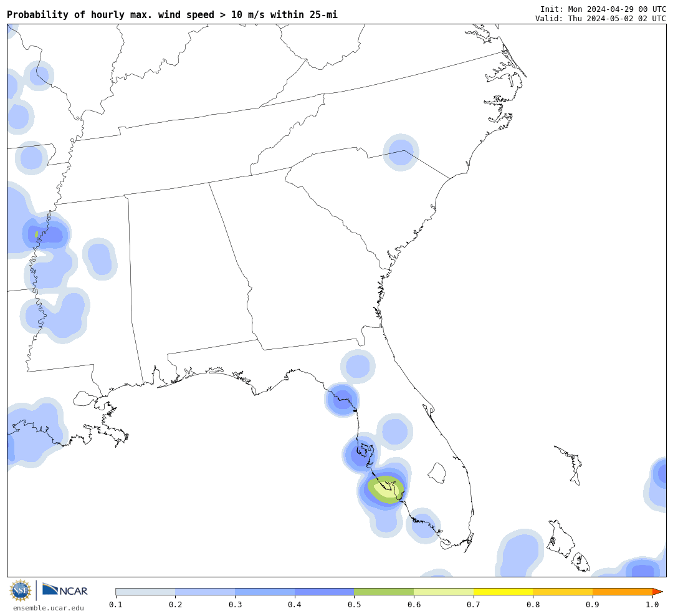Click the green-yellow probability maximum in southwest Florida
This screenshot has width=673, height=616.
point(386,489)
